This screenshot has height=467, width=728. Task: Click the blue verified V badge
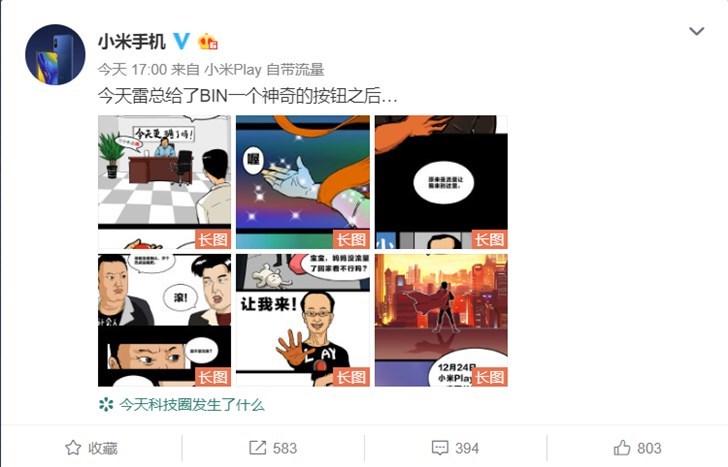[182, 41]
